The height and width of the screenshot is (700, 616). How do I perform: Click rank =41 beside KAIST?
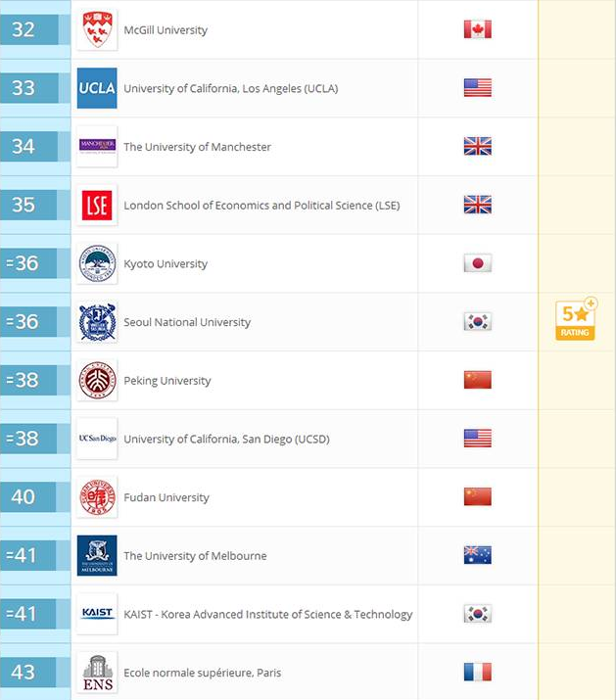pyautogui.click(x=22, y=614)
